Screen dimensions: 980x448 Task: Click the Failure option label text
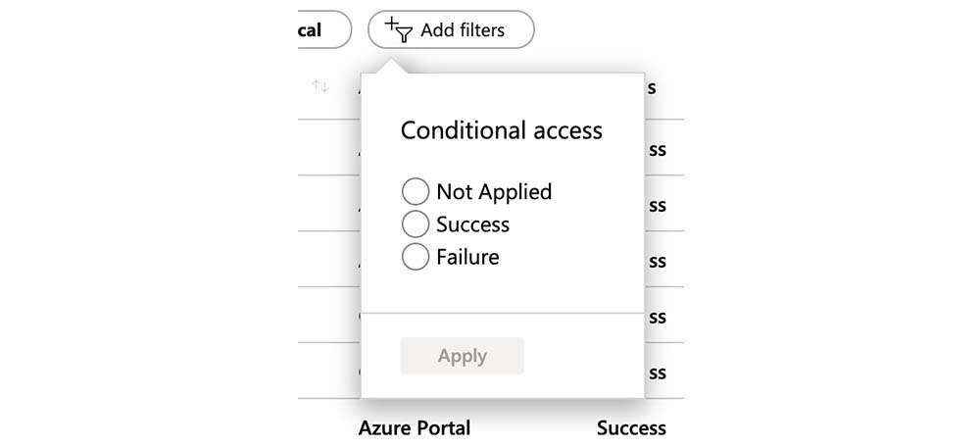(467, 257)
